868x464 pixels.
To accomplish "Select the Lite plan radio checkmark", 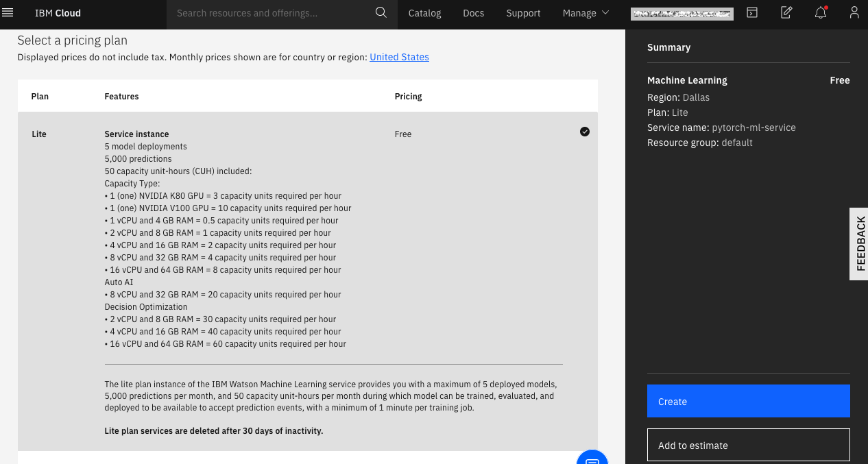I will 585,132.
